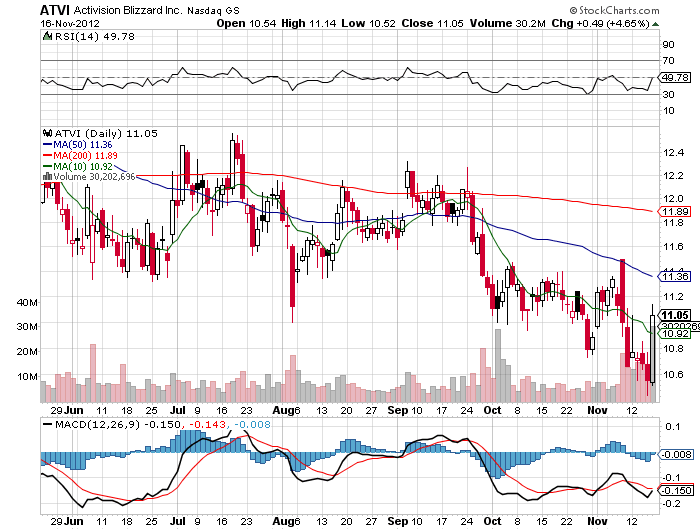
Task: Click the Activision Blizzard Inc. company name
Action: pos(128,10)
